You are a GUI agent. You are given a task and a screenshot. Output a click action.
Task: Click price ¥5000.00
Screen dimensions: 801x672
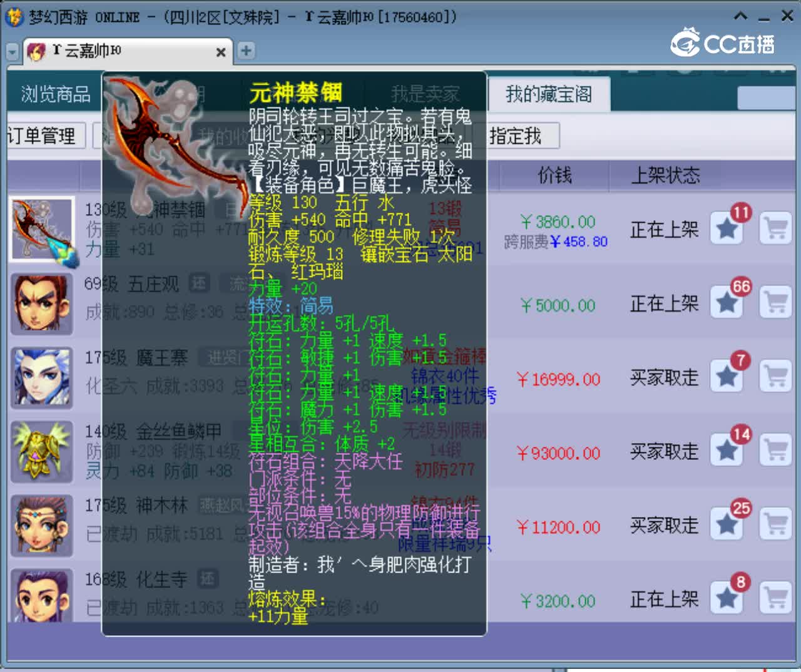coord(558,305)
